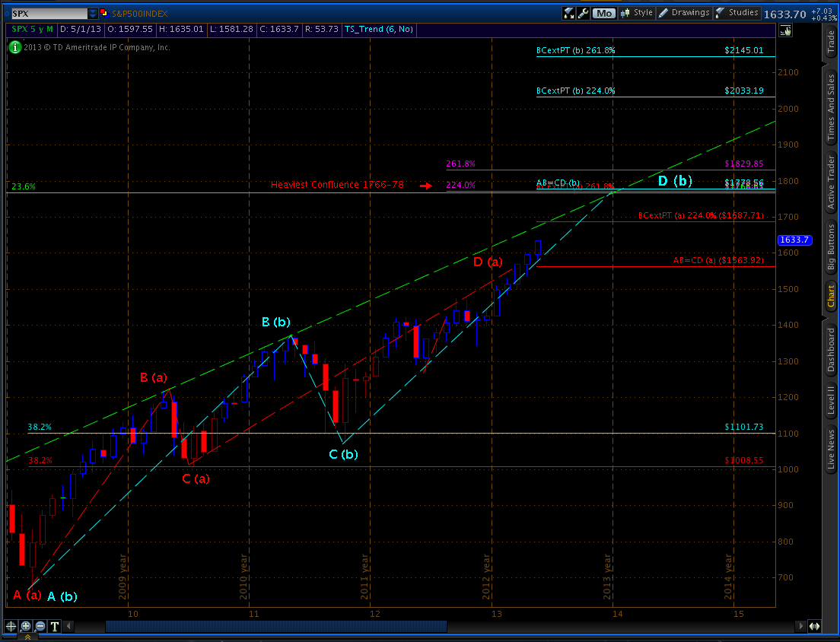Open the Style menu
The width and height of the screenshot is (840, 642).
636,13
